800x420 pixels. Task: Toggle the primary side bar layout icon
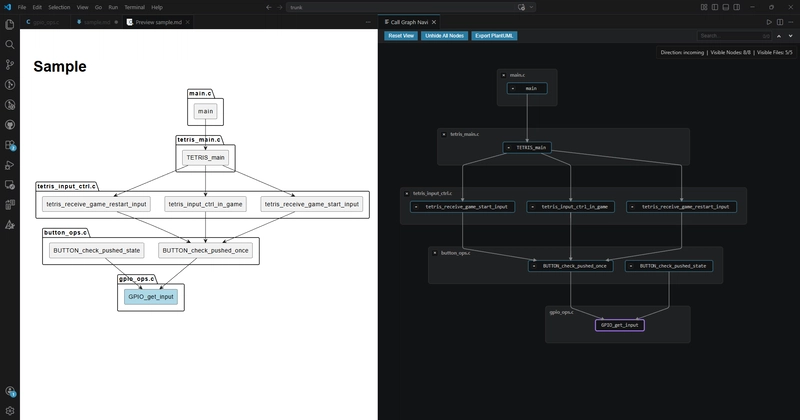tap(715, 7)
